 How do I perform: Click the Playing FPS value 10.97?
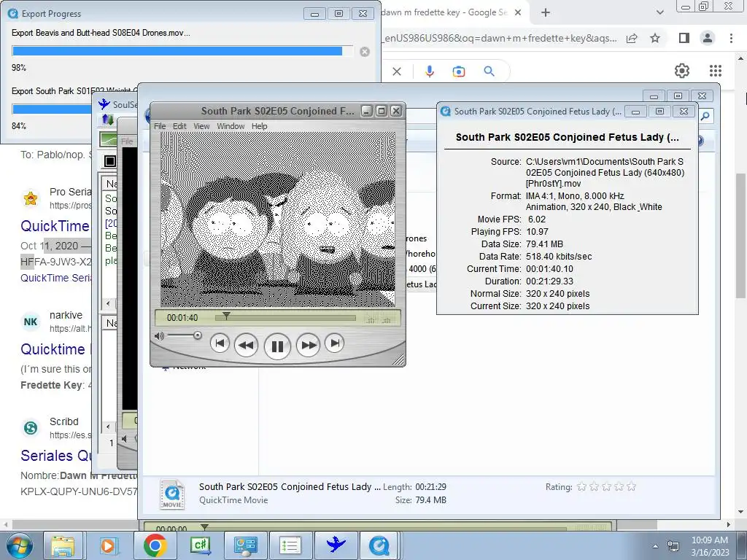pos(538,231)
